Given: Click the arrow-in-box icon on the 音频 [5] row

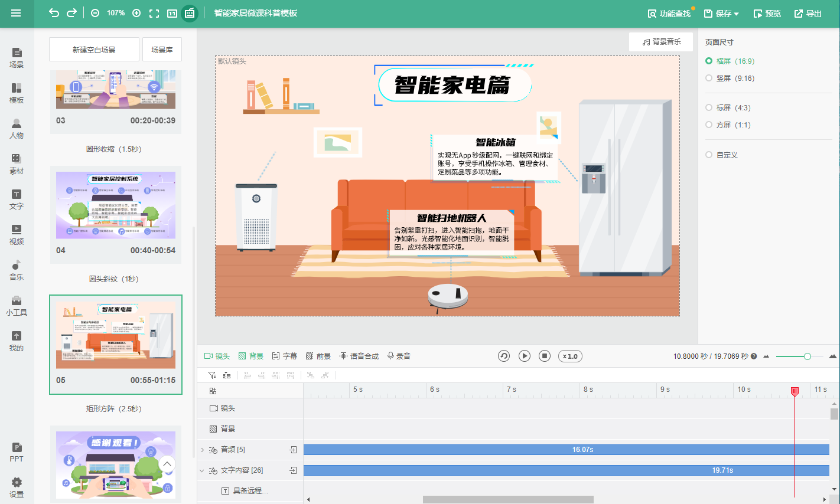Looking at the screenshot, I should pyautogui.click(x=293, y=450).
